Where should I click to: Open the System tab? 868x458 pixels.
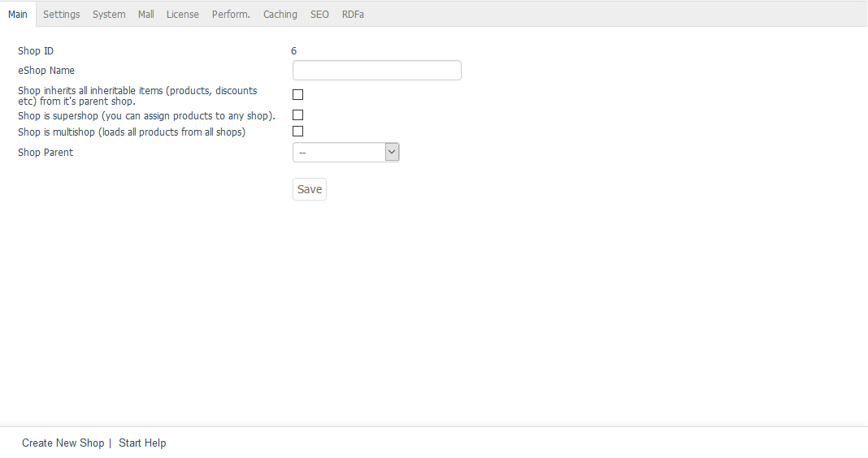click(109, 15)
